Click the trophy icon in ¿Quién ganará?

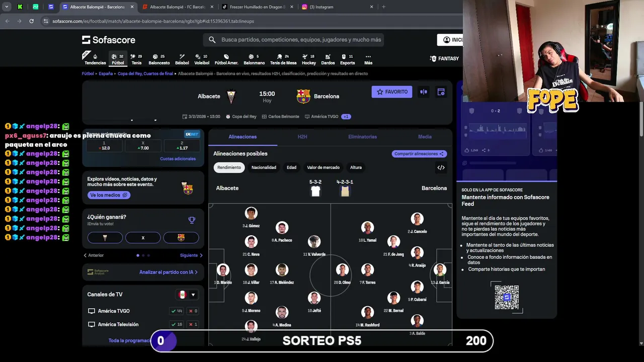point(192,220)
